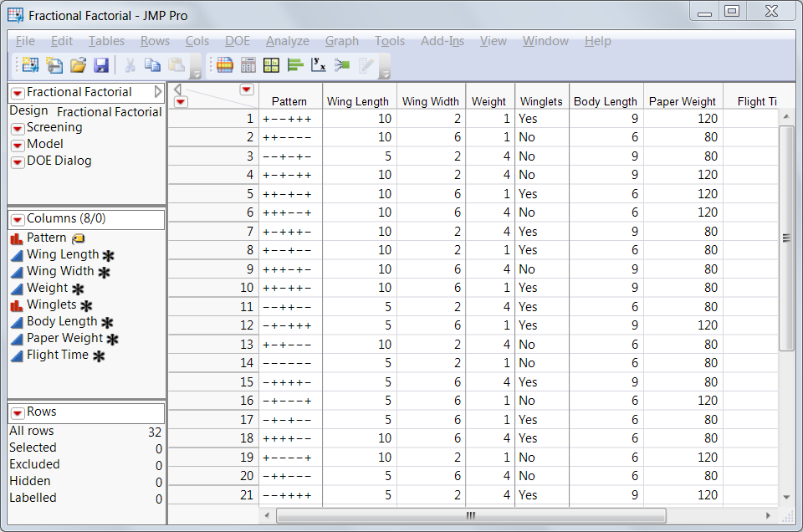Click the Open file folder icon
Viewport: 803px width, 532px height.
coord(78,64)
